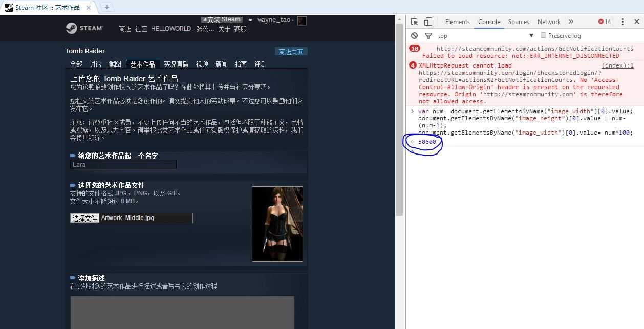Click the artwork description text area
This screenshot has height=329, width=644.
click(x=182, y=312)
